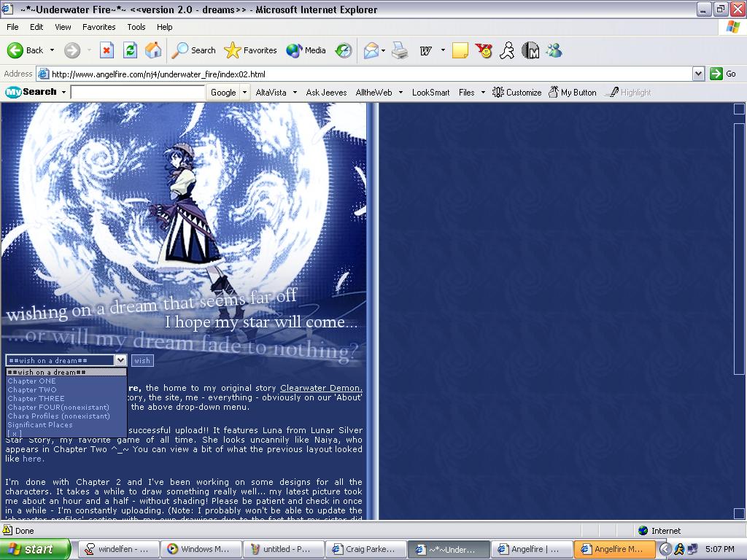
Task: Print the page with printer icon
Action: pos(400,50)
